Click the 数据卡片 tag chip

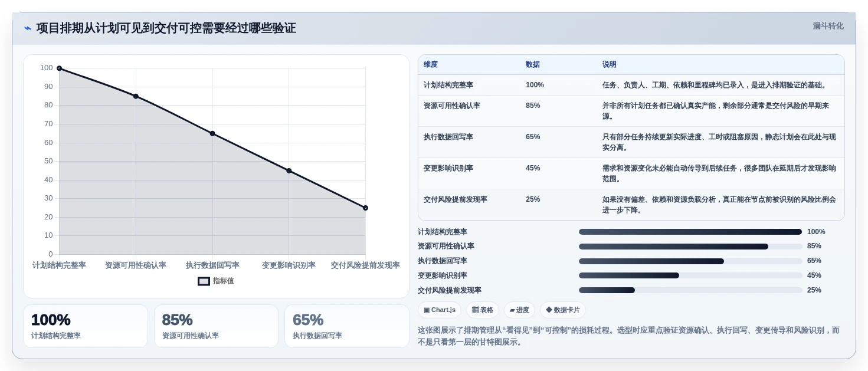pyautogui.click(x=563, y=310)
